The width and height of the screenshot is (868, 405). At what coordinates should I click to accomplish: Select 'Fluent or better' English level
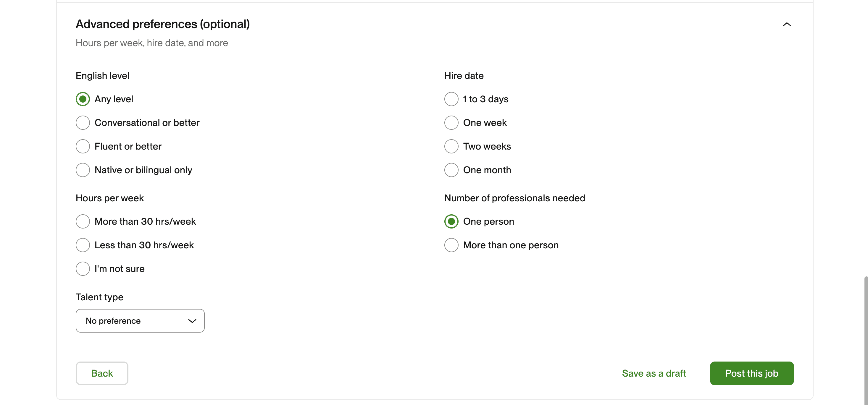pyautogui.click(x=83, y=146)
